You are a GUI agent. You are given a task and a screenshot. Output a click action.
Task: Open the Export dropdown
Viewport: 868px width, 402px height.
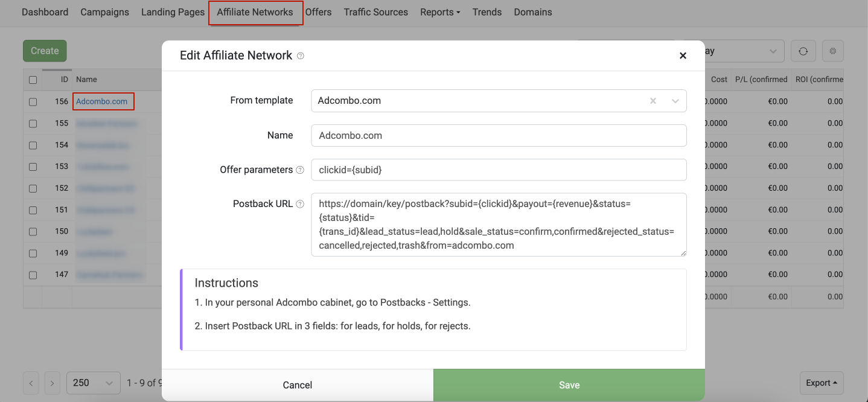[x=821, y=383]
